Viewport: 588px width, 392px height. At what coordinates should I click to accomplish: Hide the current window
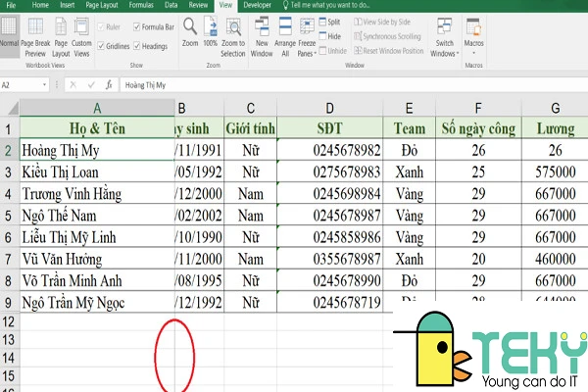click(x=330, y=36)
